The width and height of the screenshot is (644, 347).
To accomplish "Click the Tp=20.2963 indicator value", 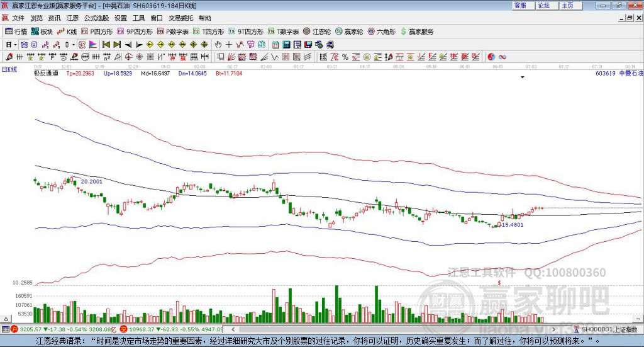I will 80,73.
